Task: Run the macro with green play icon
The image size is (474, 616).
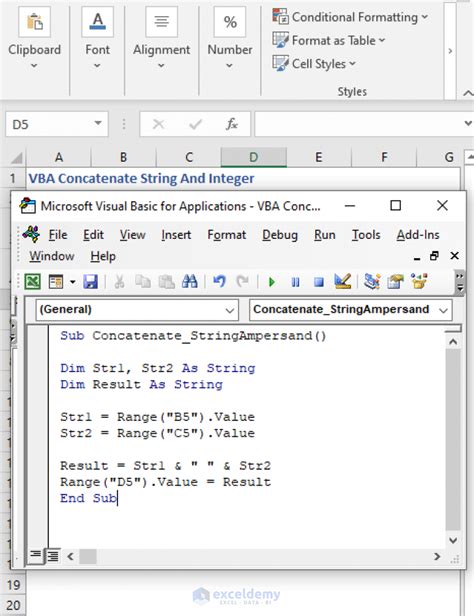Action: coord(271,282)
